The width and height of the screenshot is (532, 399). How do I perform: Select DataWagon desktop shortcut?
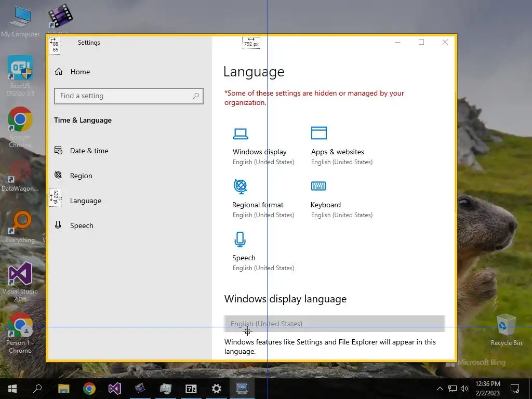point(20,176)
